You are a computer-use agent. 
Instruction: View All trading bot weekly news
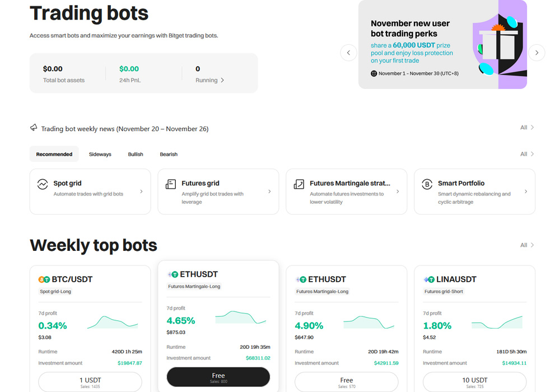click(527, 128)
